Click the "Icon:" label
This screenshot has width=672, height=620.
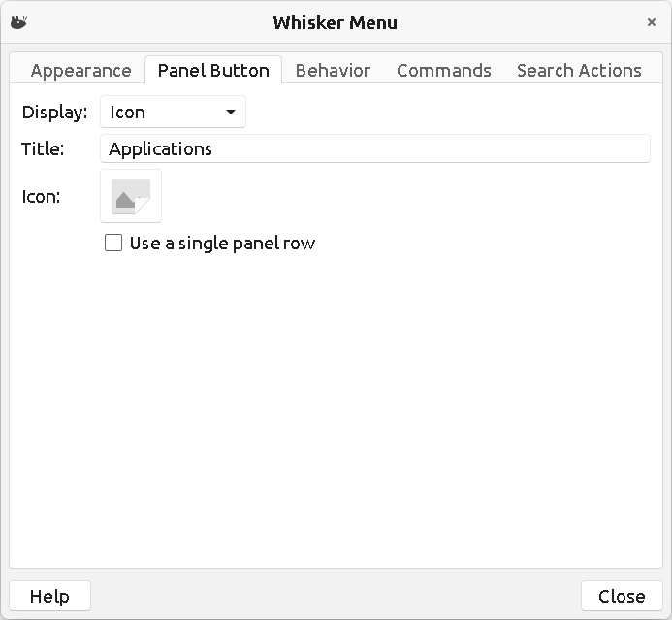click(41, 197)
